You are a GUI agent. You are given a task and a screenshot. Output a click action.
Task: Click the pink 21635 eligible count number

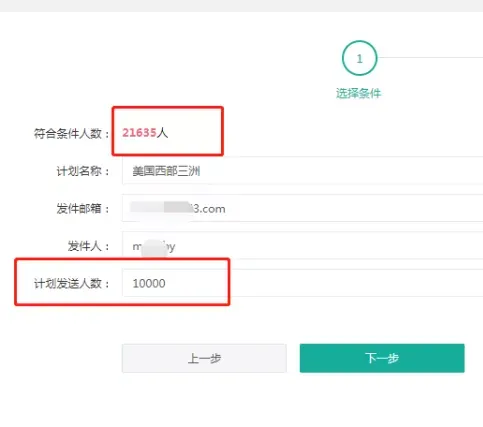click(139, 133)
